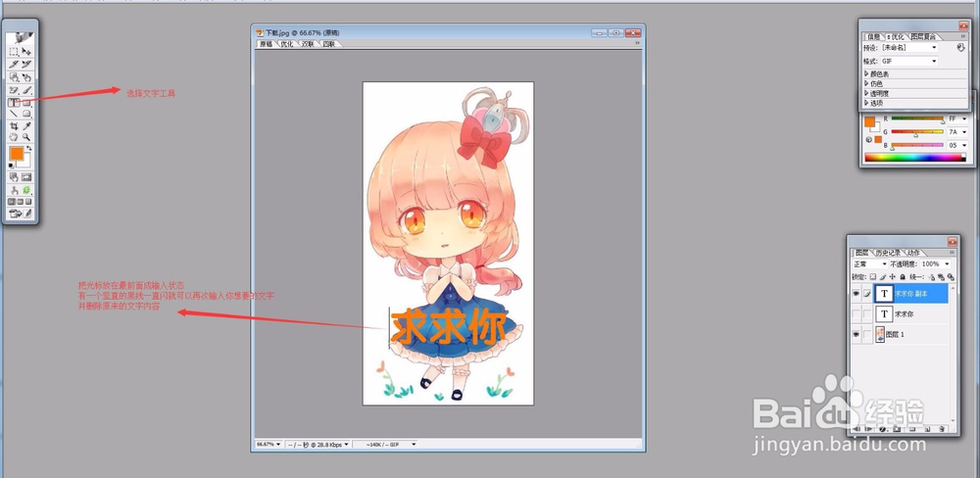Select the Eraser tool
This screenshot has width=980, height=478.
click(x=13, y=90)
